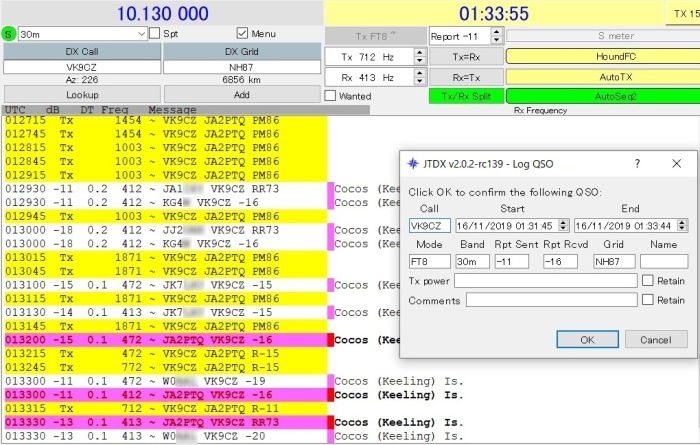Click the Rpt Rcvd field
700x445 pixels.
tap(560, 262)
